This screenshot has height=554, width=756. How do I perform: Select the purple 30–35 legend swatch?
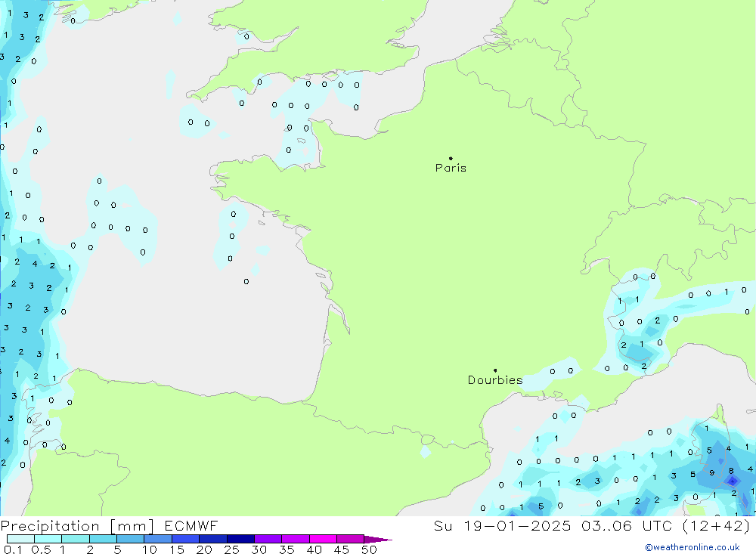pyautogui.click(x=268, y=539)
